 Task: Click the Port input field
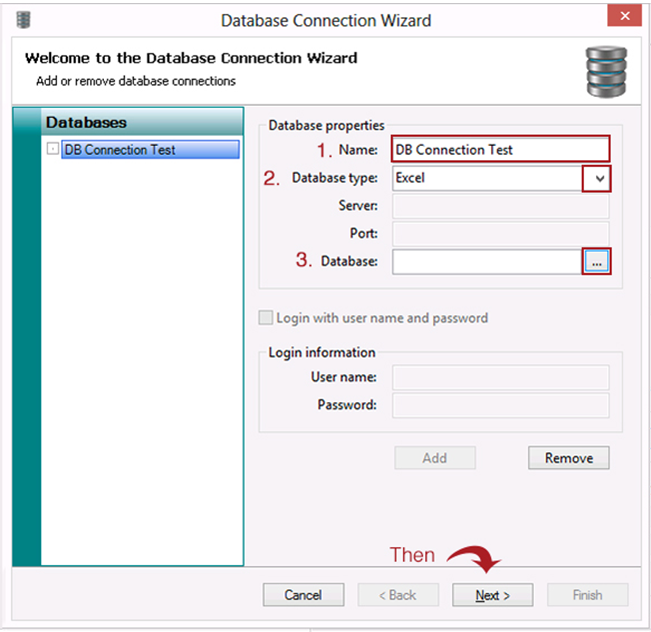pos(500,234)
